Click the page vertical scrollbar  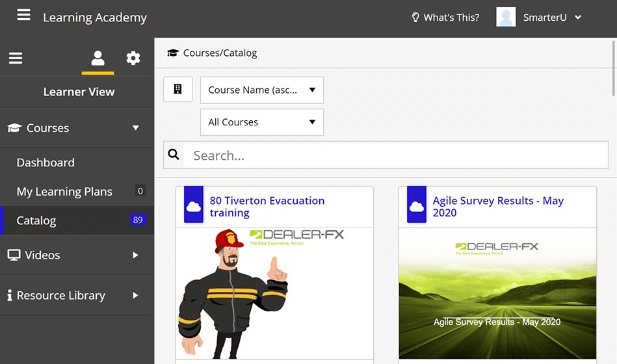point(614,68)
